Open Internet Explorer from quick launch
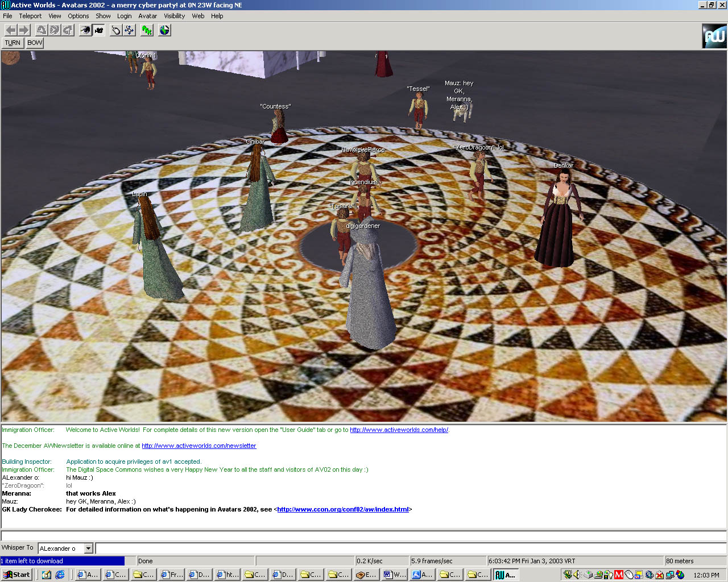Screen dimensions: 728x582 coord(60,575)
